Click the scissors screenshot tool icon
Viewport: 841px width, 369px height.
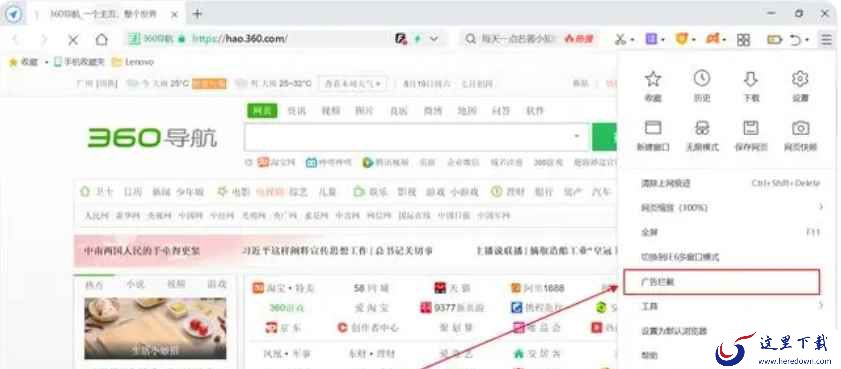(621, 39)
